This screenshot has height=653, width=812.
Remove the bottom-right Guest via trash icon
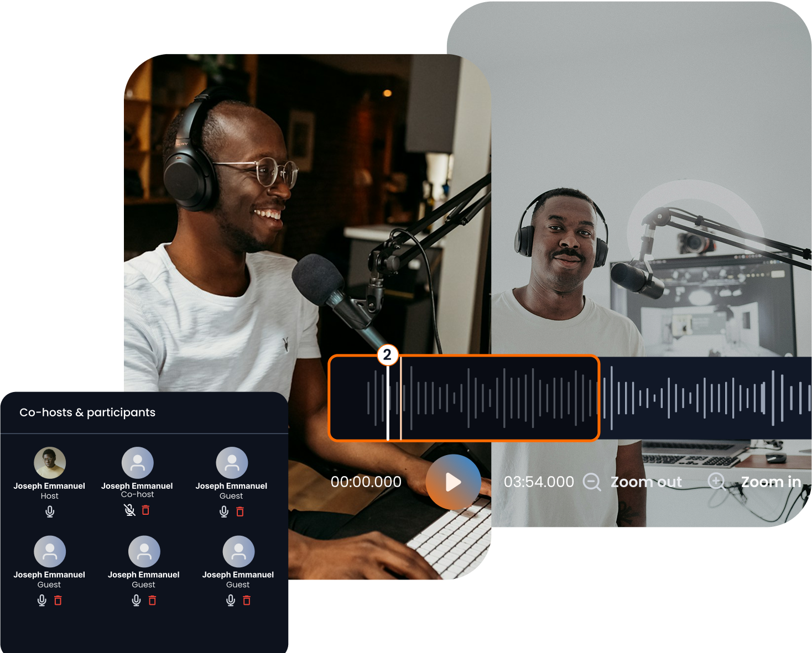tap(247, 600)
